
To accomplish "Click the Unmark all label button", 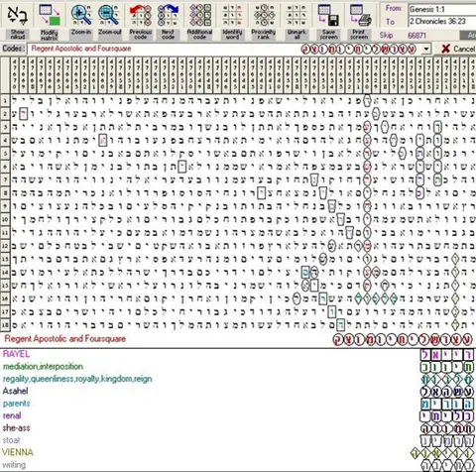I will [x=297, y=35].
